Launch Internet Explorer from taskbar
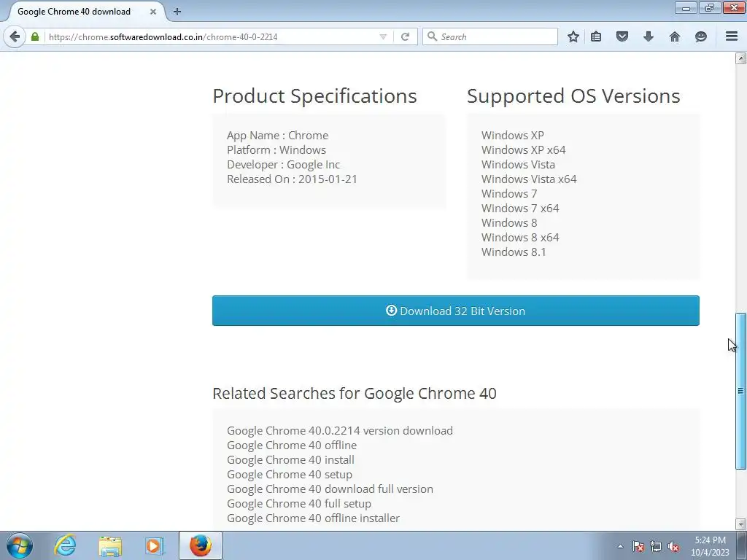Viewport: 747px width, 560px height. click(x=65, y=545)
